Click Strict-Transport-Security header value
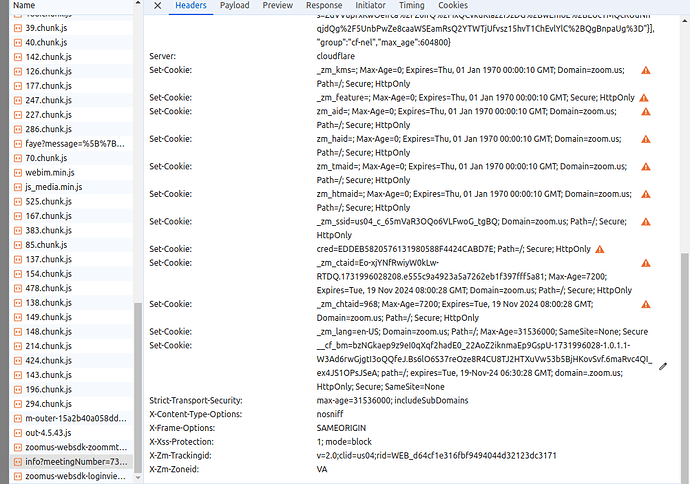Image resolution: width=690 pixels, height=484 pixels. point(392,401)
